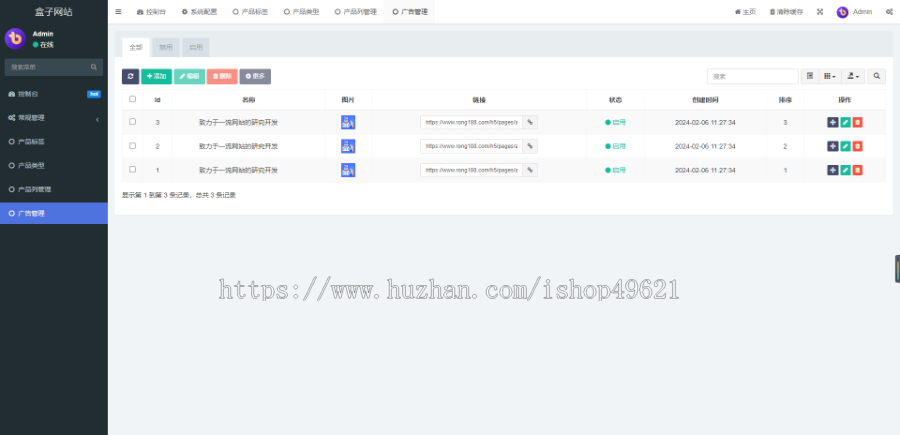The width and height of the screenshot is (900, 435).
Task: Open the export dropdown in table toolbar
Action: pos(853,76)
